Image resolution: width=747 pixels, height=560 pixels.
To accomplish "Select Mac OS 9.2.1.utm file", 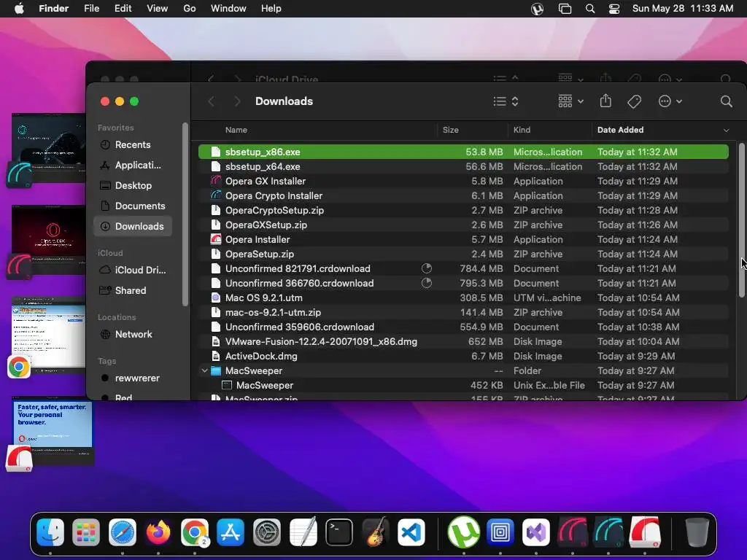I will pos(463,298).
